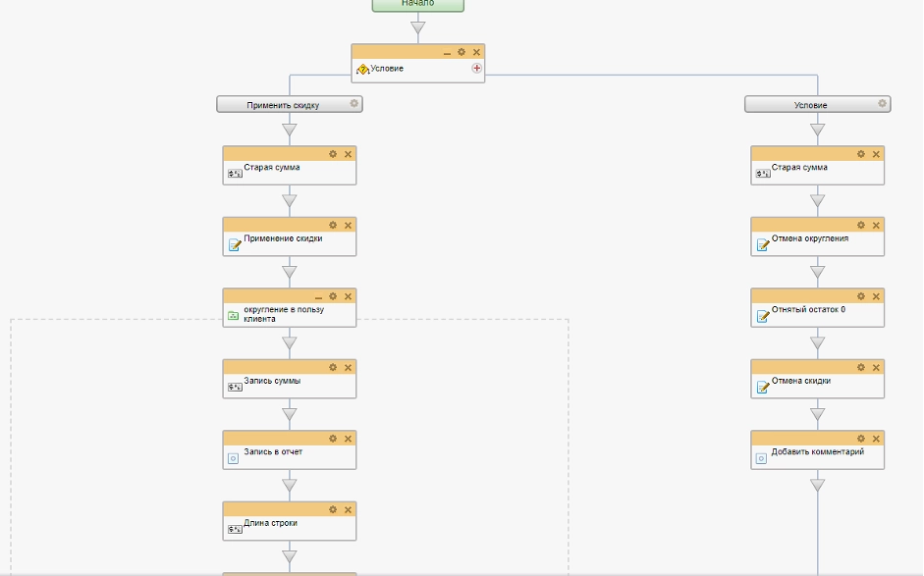Click gear on "Отмена округления" block
The image size is (924, 576).
tap(861, 225)
